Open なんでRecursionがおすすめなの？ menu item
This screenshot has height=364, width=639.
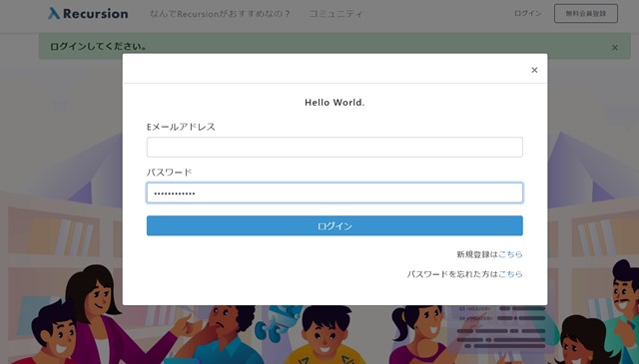tap(220, 14)
